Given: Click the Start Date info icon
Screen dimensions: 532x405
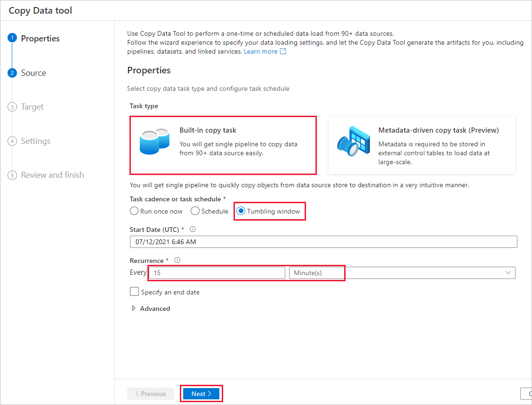Looking at the screenshot, I should [193, 230].
